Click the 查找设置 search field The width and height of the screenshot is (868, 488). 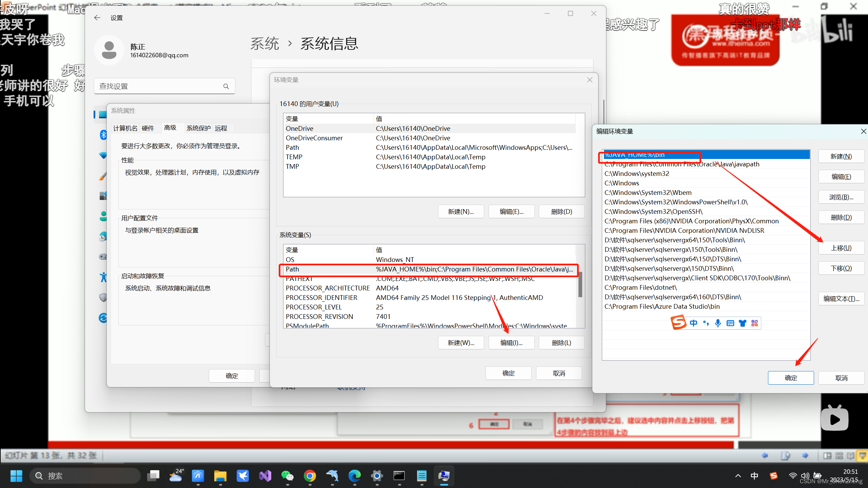coord(164,86)
